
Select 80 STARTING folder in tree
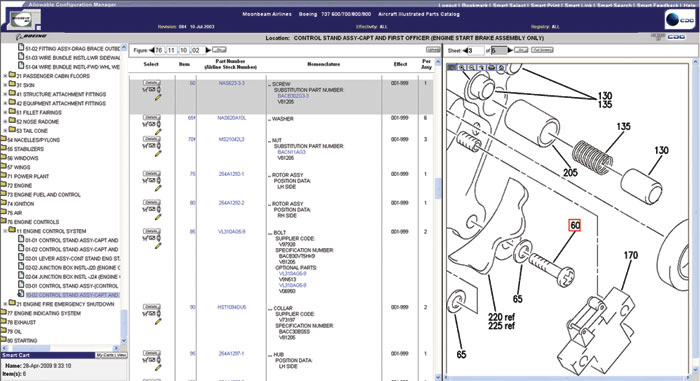pyautogui.click(x=22, y=340)
